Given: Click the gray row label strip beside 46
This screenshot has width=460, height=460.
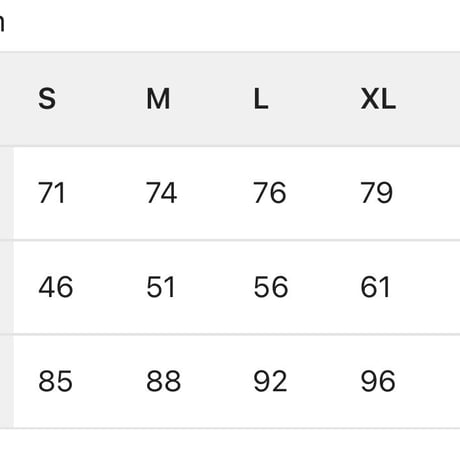Looking at the screenshot, I should (6, 287).
